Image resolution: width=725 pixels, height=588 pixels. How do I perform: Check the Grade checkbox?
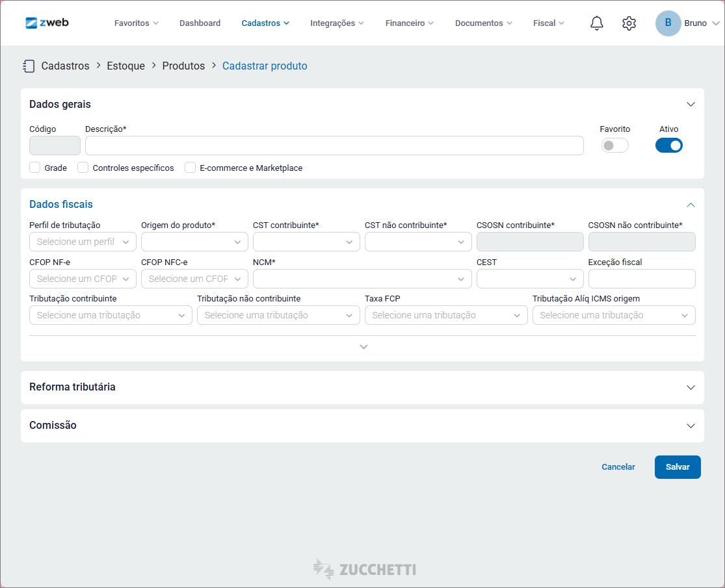click(x=35, y=168)
